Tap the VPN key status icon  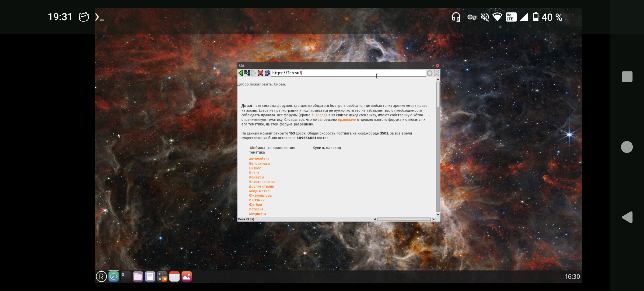click(472, 17)
